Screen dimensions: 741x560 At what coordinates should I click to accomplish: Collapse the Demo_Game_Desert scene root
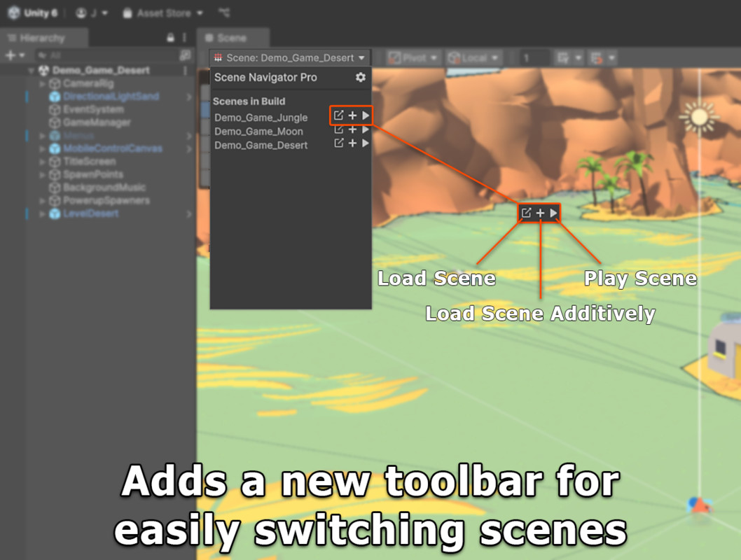pos(31,71)
